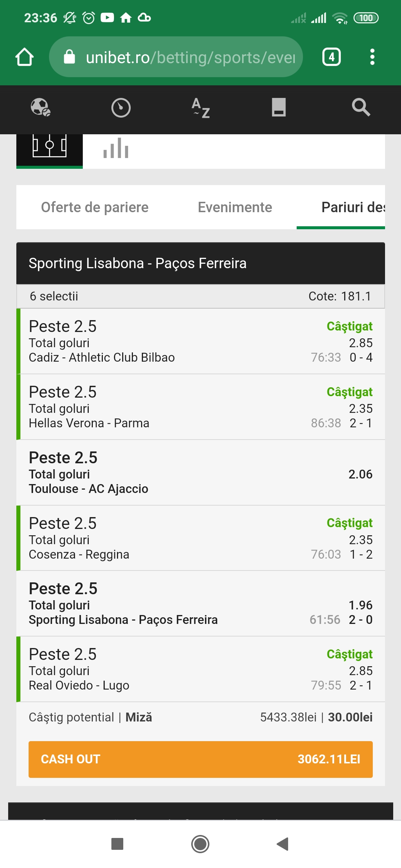This screenshot has height=868, width=401.
Task: Open the betslip receipt icon
Action: tap(278, 108)
